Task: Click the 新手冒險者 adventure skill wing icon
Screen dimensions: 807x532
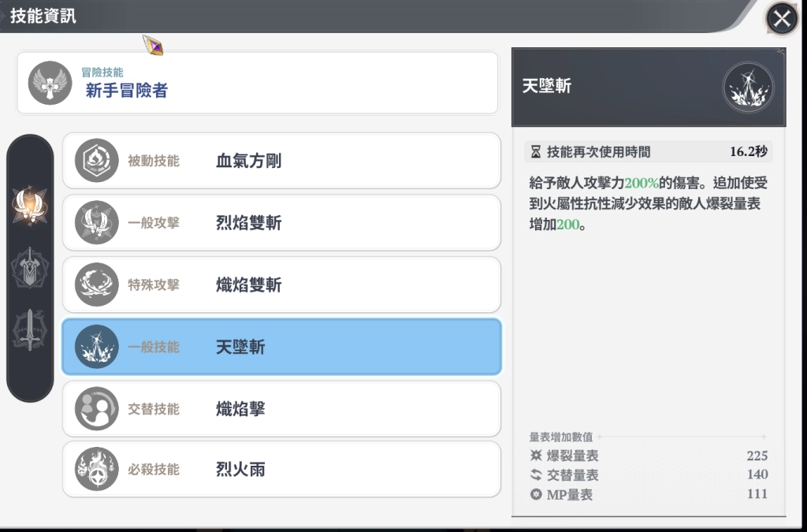Action: click(x=50, y=83)
